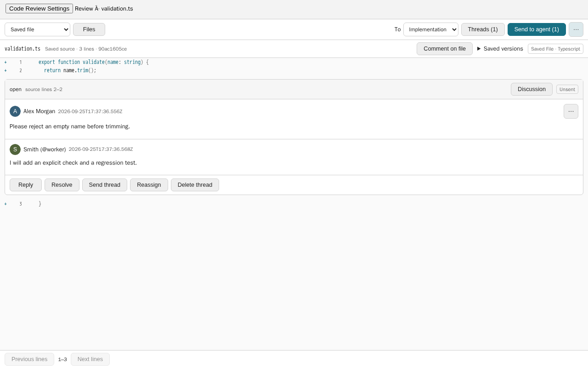Click 'I will add an explicit check' reply
588x368 pixels.
(x=73, y=163)
